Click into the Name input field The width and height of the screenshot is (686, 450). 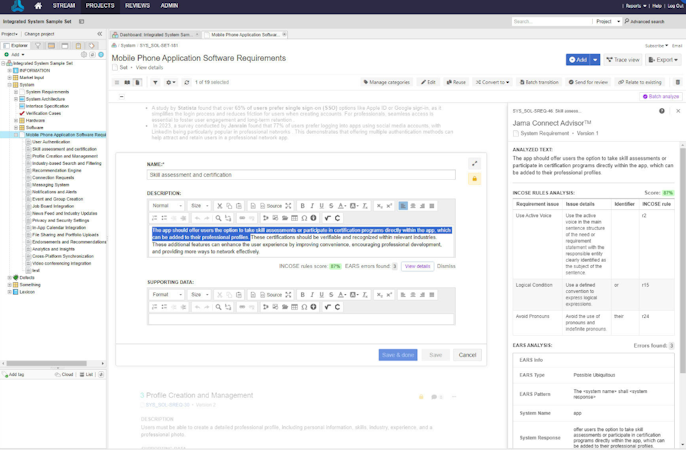pos(301,175)
